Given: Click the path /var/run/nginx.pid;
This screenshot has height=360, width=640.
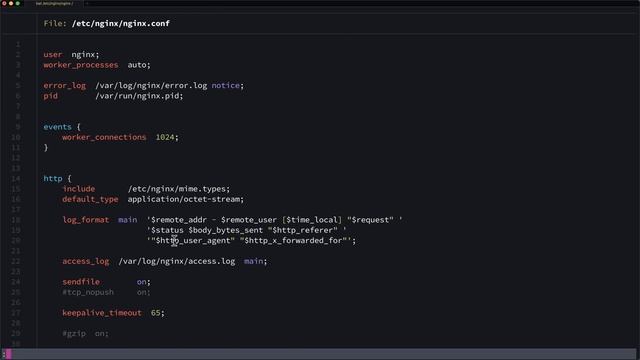Looking at the screenshot, I should [140, 96].
